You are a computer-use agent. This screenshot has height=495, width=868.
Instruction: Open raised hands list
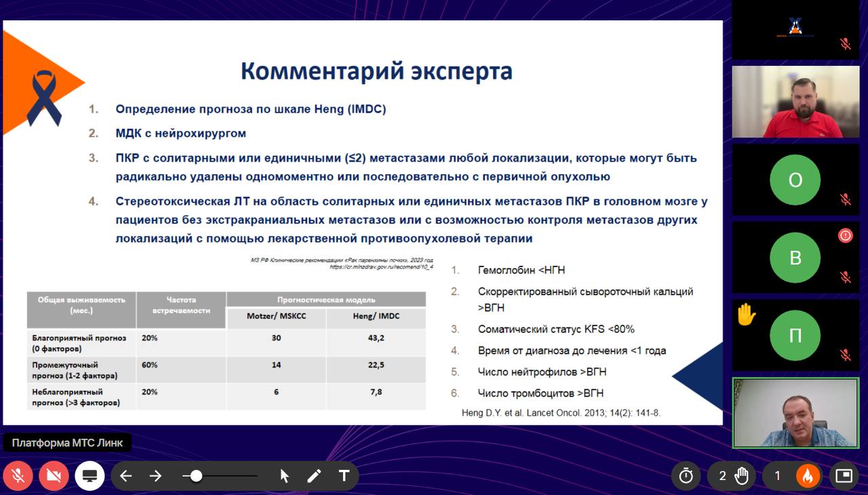click(x=733, y=476)
